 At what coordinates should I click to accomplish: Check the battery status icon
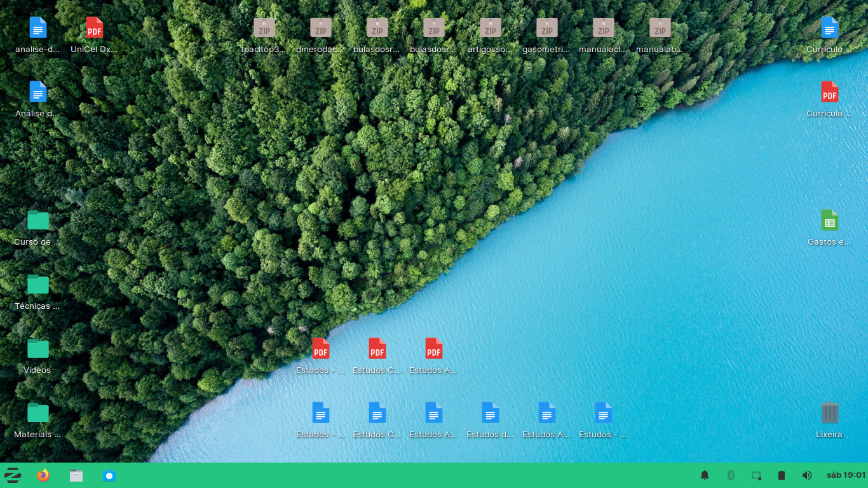pyautogui.click(x=782, y=475)
